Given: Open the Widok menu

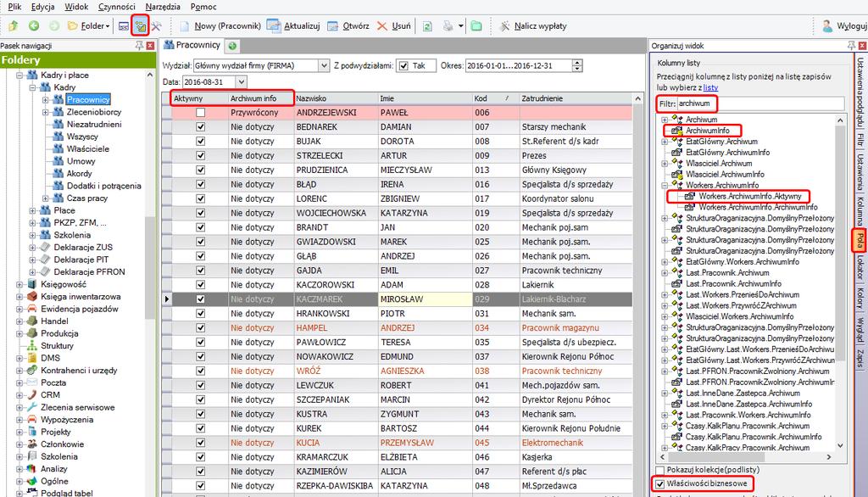Looking at the screenshot, I should (76, 7).
